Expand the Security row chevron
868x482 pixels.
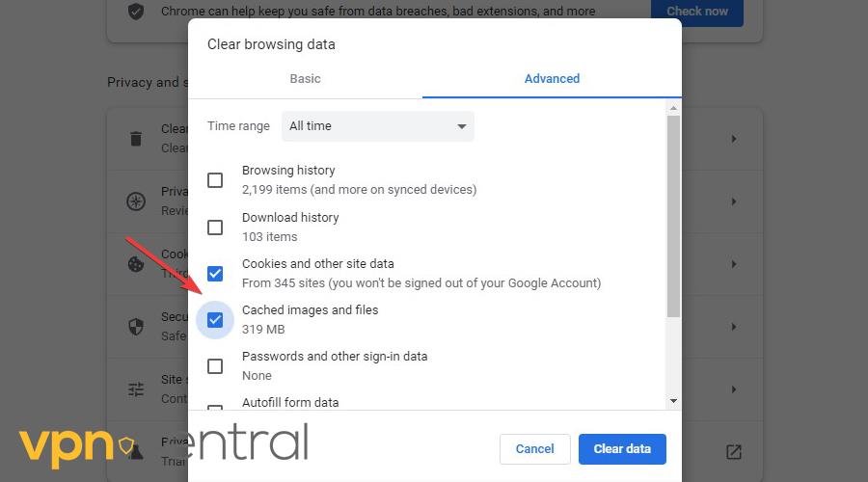[x=734, y=327]
